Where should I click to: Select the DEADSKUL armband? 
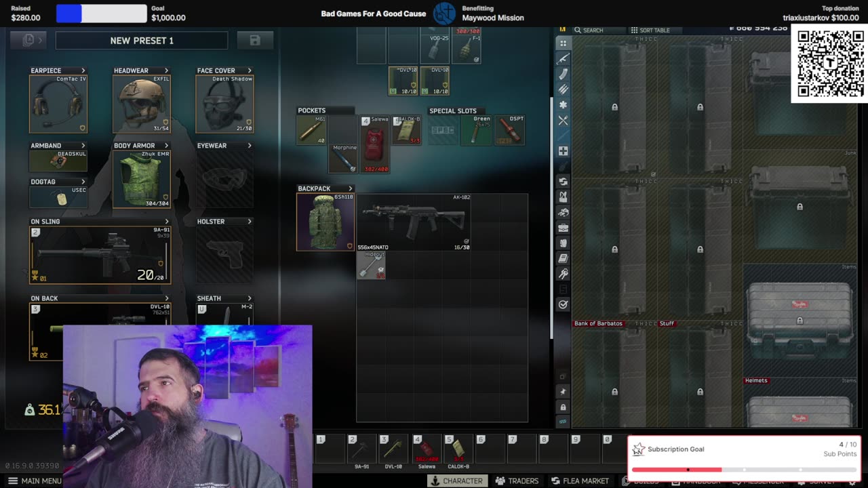coord(58,161)
